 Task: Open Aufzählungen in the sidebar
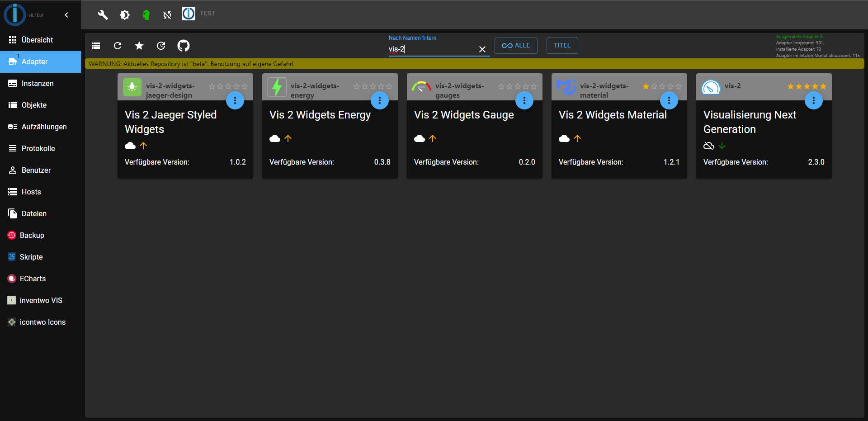click(x=41, y=127)
